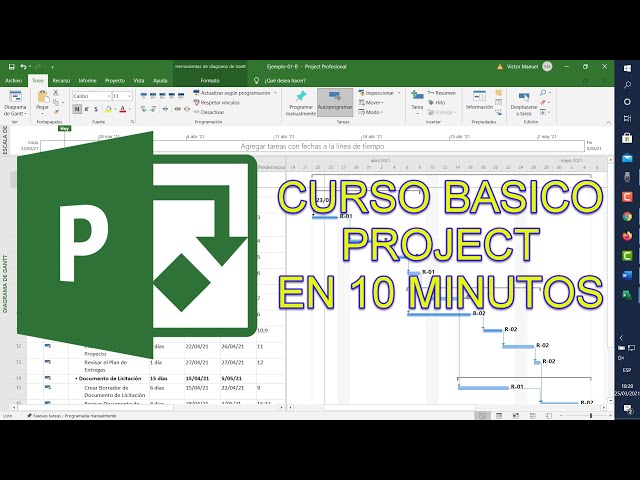The image size is (640, 480).
Task: Click the Clear eraser icon in Edición
Action: (543, 102)
